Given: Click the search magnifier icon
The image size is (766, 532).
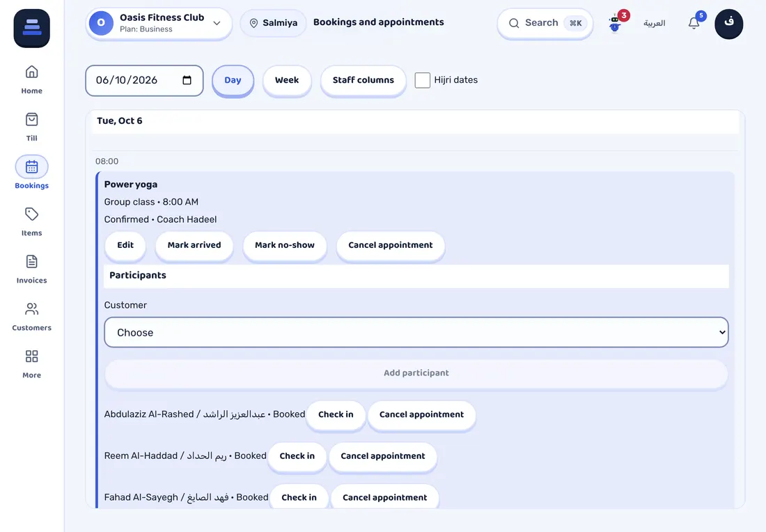Looking at the screenshot, I should tap(514, 23).
